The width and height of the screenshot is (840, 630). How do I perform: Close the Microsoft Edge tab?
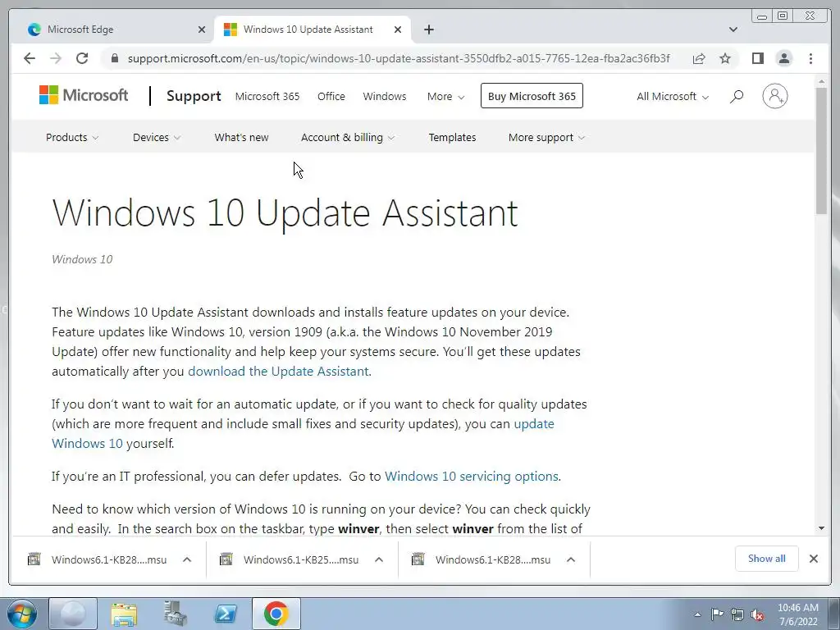pos(202,30)
